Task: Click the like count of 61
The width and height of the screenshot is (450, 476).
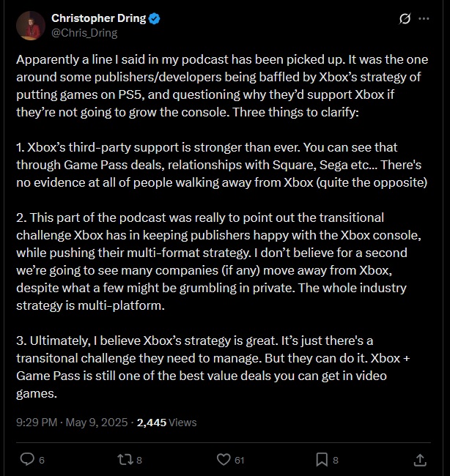Action: point(239,460)
